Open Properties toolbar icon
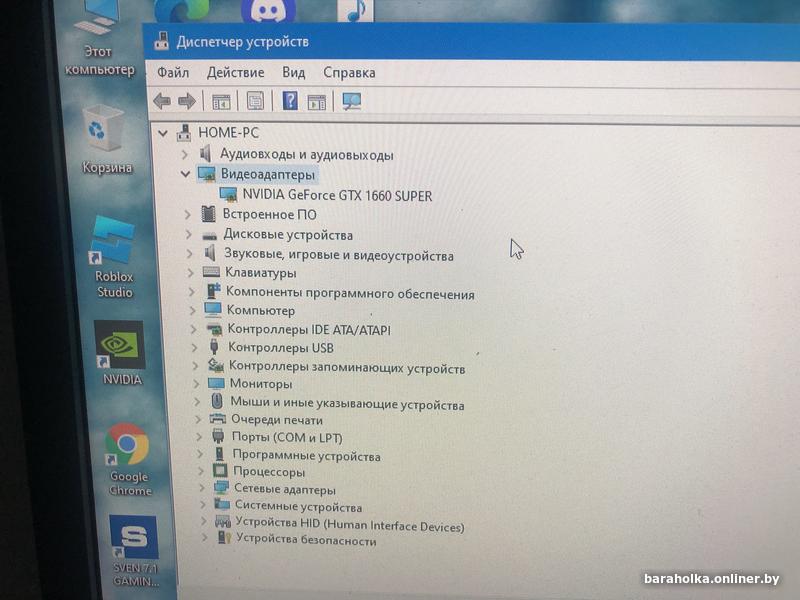Image resolution: width=800 pixels, height=600 pixels. 255,101
